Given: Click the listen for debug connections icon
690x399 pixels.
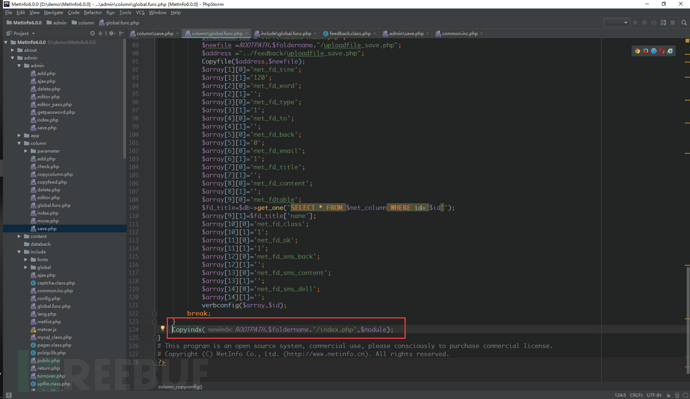Looking at the screenshot, I should click(x=663, y=22).
